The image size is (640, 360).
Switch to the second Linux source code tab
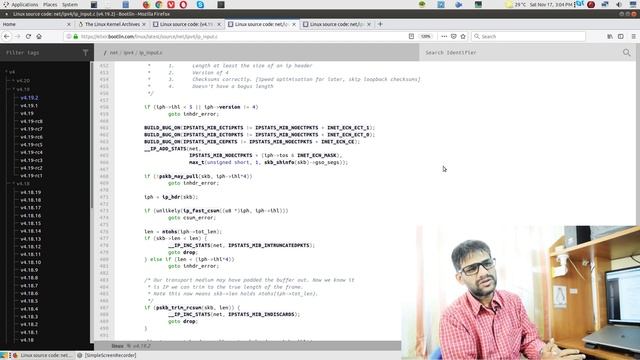click(x=262, y=24)
